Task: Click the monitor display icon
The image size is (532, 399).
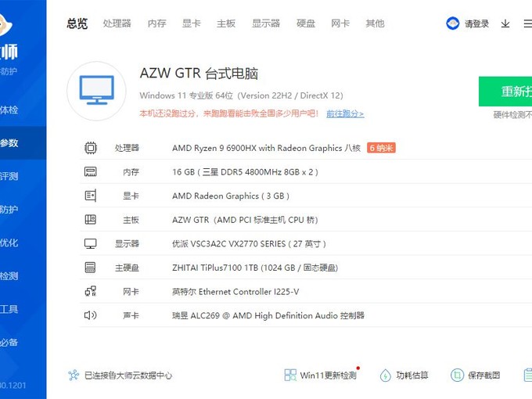Action: (x=91, y=243)
